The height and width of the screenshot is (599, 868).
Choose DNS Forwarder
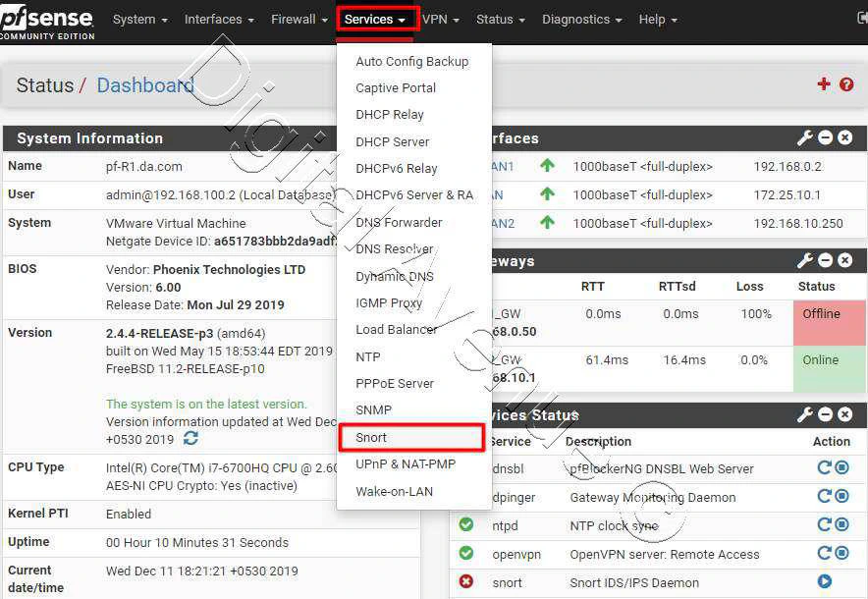pos(413,222)
